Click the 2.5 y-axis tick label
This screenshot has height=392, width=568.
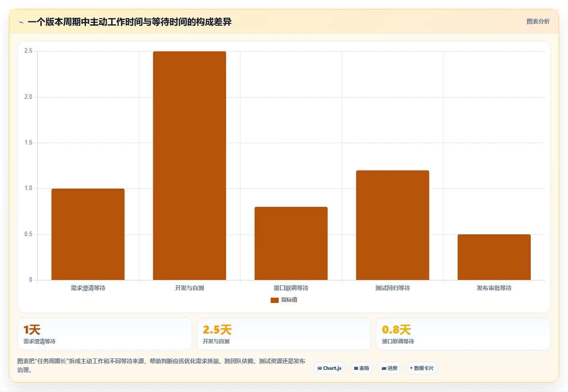point(28,51)
